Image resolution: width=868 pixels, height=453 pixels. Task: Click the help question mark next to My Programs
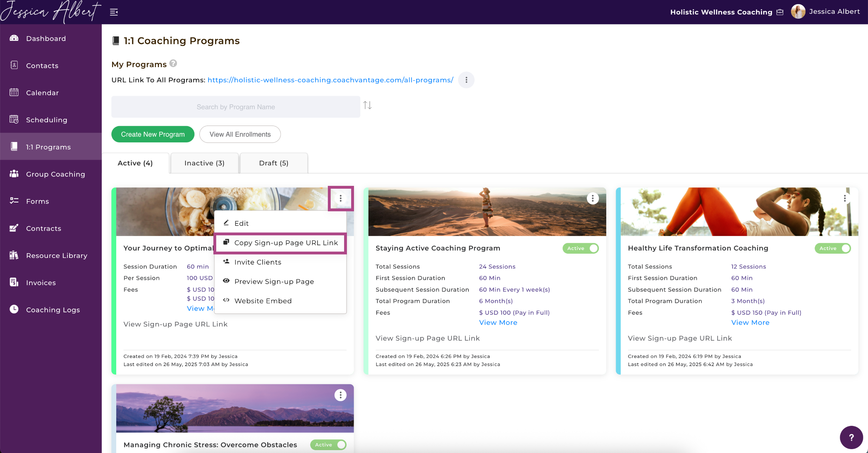[x=173, y=63]
